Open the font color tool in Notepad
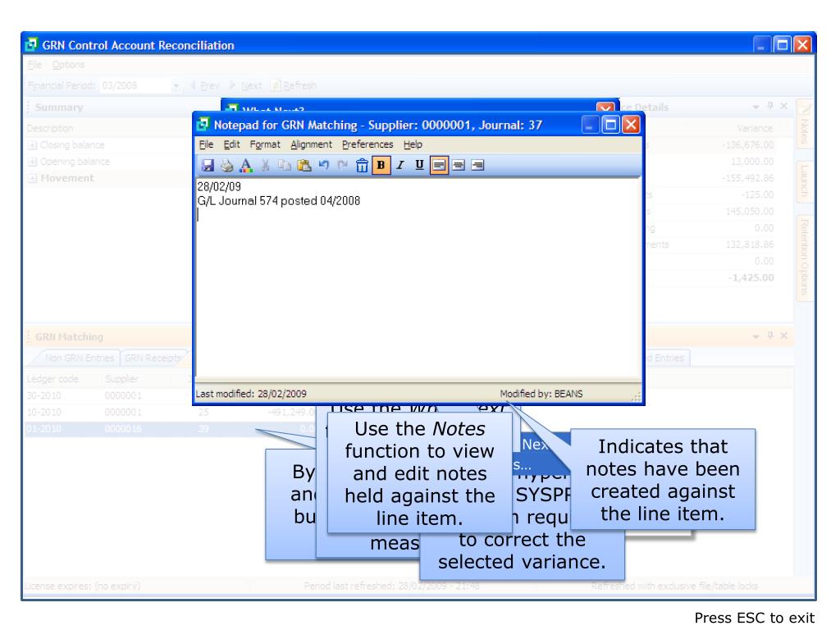The image size is (840, 630). (x=246, y=165)
